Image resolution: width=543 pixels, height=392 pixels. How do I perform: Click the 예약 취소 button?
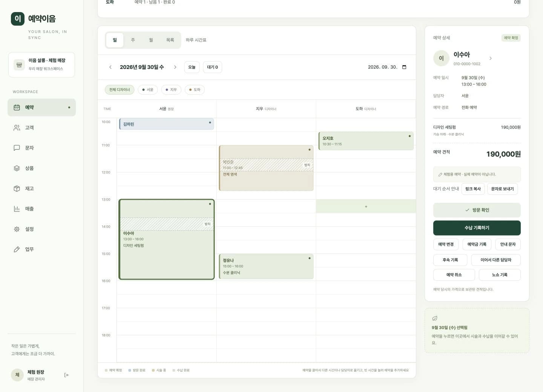[x=454, y=275]
